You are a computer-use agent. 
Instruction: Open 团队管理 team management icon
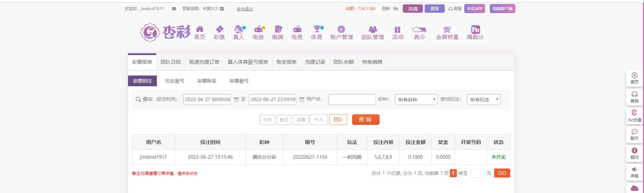click(x=373, y=29)
